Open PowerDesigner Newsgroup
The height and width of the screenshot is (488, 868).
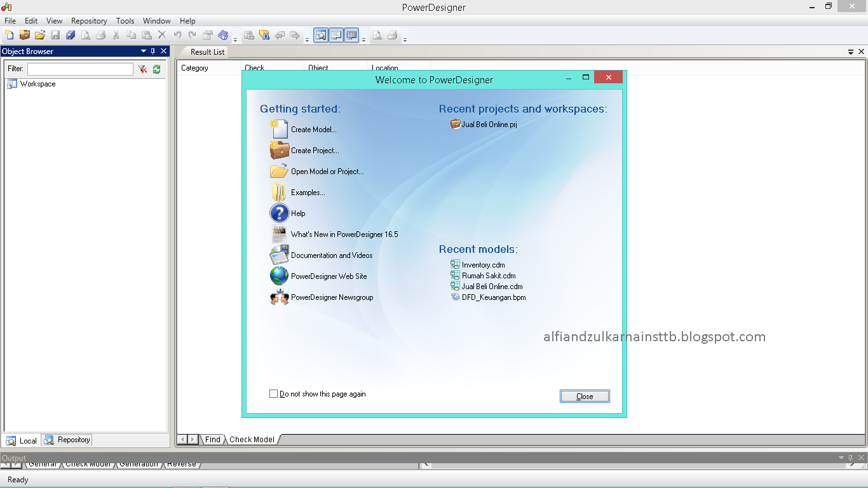pyautogui.click(x=332, y=297)
